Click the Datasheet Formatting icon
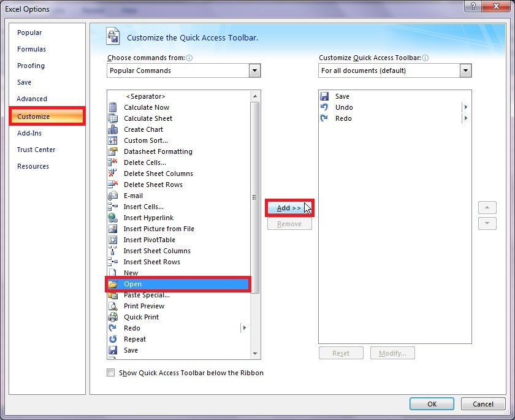Viewport: 515px width, 420px height. pyautogui.click(x=113, y=151)
